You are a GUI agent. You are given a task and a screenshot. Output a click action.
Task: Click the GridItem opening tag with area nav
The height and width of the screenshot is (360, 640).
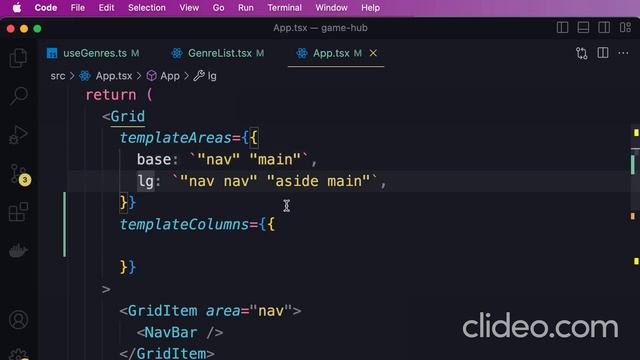tap(210, 311)
